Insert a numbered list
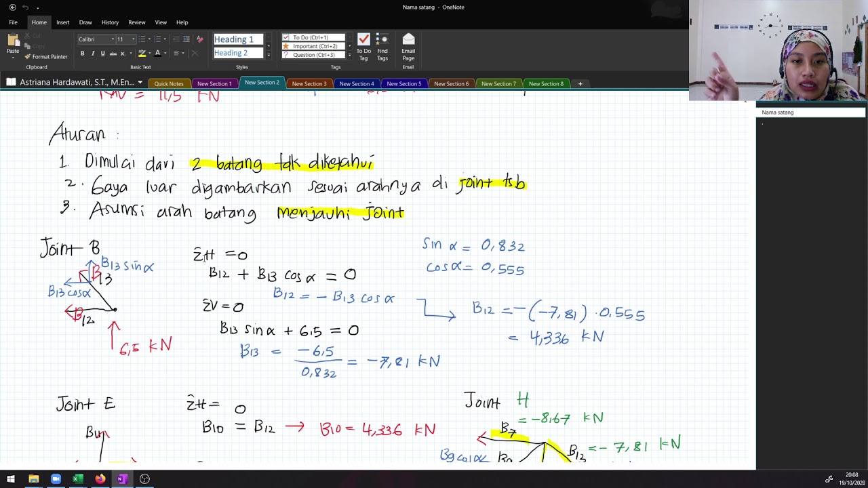Screen dimensions: 868x488 [x=157, y=39]
